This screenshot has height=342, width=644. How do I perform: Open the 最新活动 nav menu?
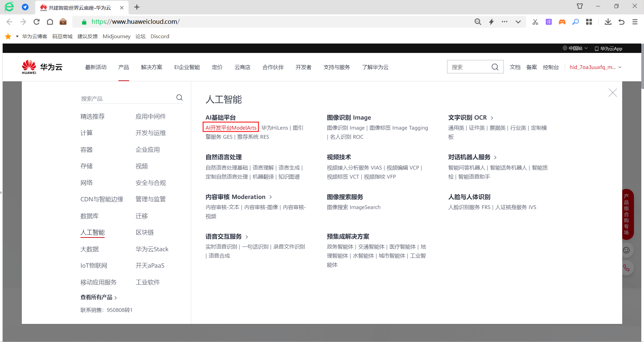point(96,67)
